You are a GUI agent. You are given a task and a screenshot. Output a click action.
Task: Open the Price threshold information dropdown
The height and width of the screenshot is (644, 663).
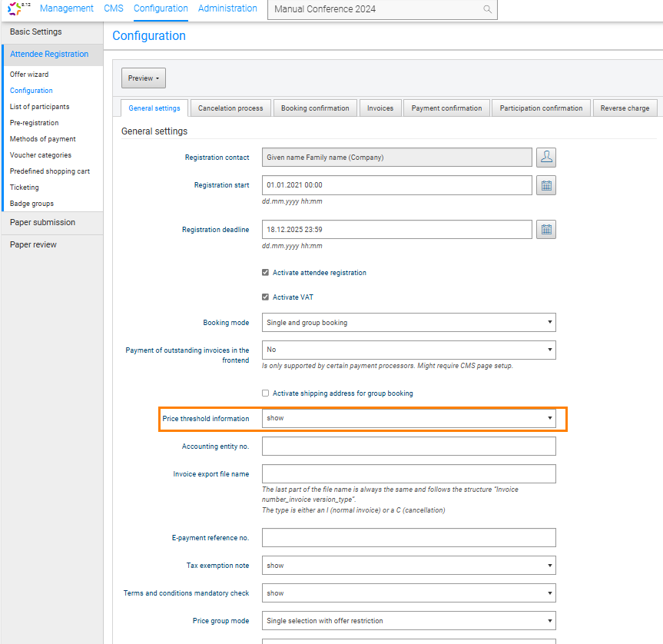(409, 419)
